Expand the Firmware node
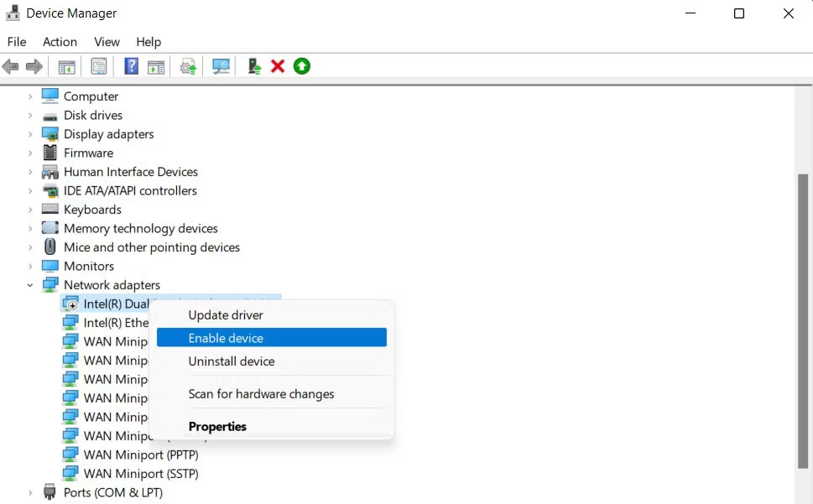The width and height of the screenshot is (813, 504). pyautogui.click(x=30, y=153)
